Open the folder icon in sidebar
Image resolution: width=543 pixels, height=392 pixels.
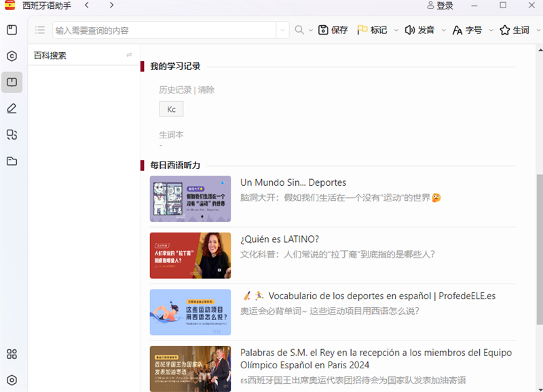coord(12,161)
